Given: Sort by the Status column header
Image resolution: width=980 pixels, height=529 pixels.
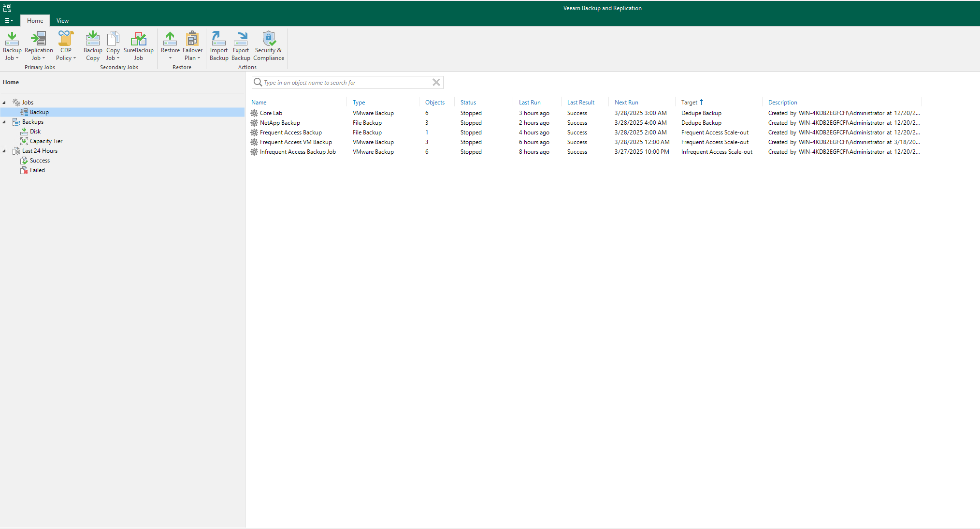Looking at the screenshot, I should 468,103.
